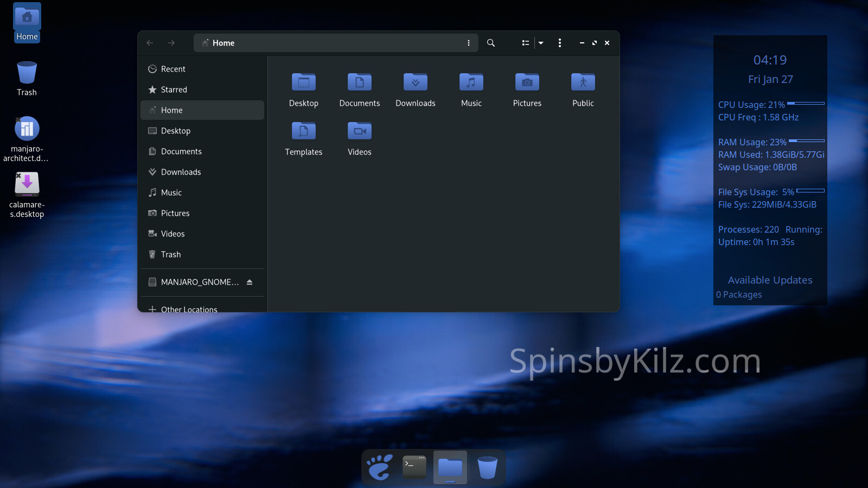868x488 pixels.
Task: Go to Trash in the sidebar
Action: tap(171, 254)
